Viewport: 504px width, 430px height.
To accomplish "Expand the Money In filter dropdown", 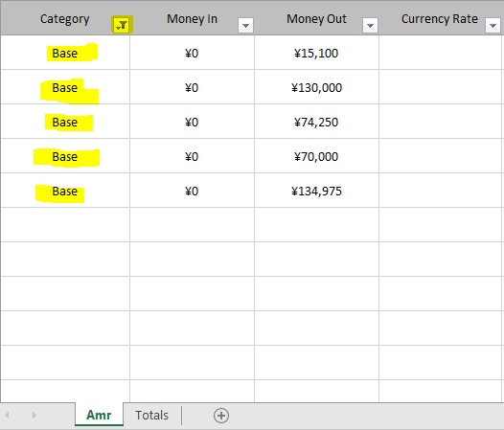I will point(245,26).
